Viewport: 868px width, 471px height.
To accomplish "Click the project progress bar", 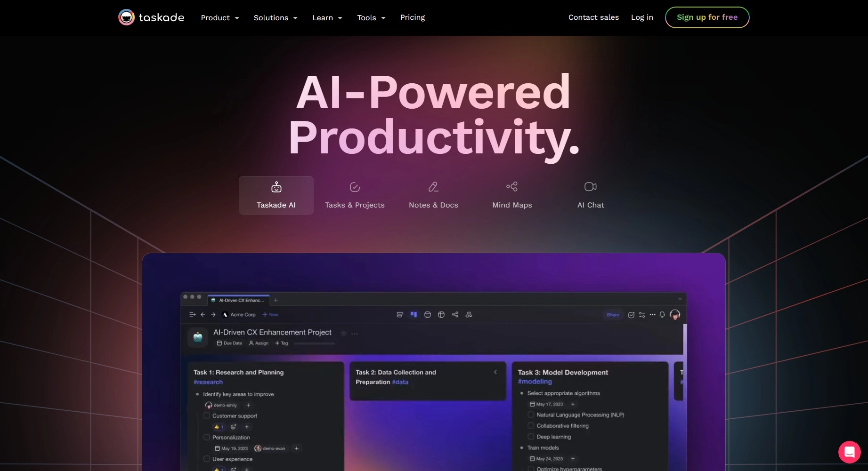I will pyautogui.click(x=314, y=343).
